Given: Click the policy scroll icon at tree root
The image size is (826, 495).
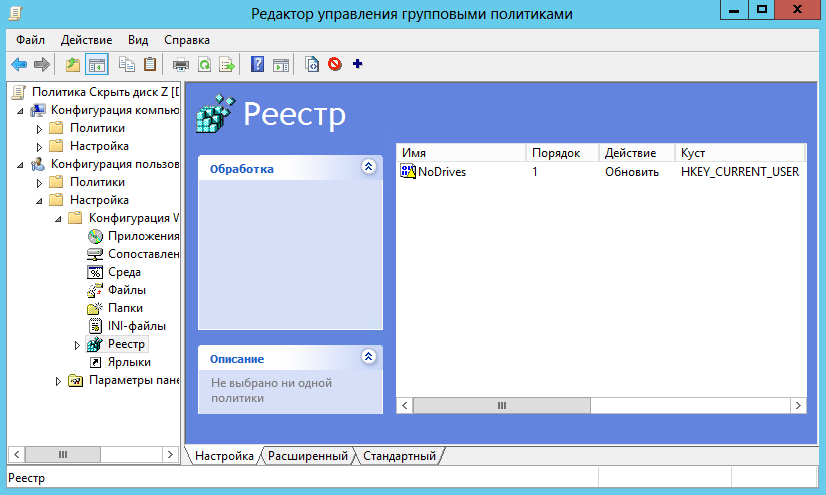Looking at the screenshot, I should (x=18, y=92).
